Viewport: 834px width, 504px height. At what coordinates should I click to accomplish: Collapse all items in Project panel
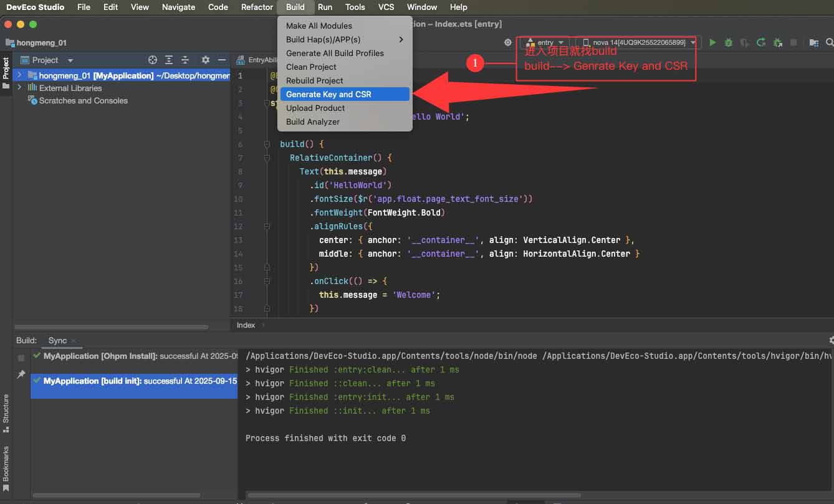(x=185, y=60)
